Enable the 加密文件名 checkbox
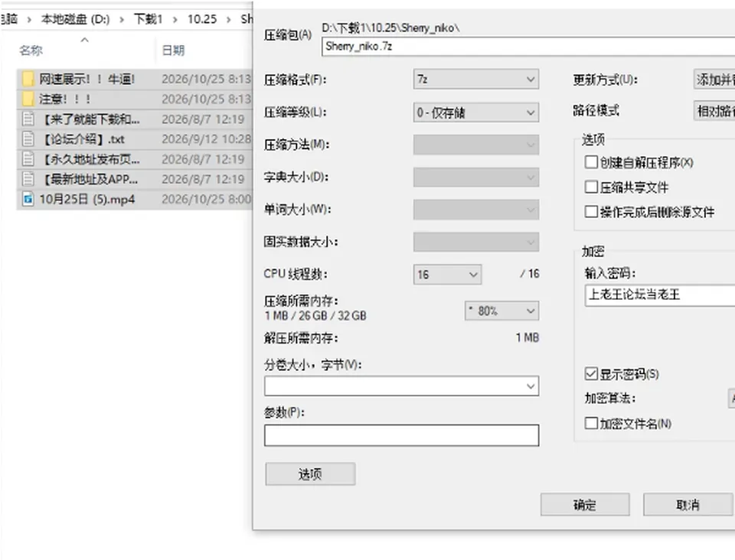This screenshot has width=735, height=560. pos(591,423)
